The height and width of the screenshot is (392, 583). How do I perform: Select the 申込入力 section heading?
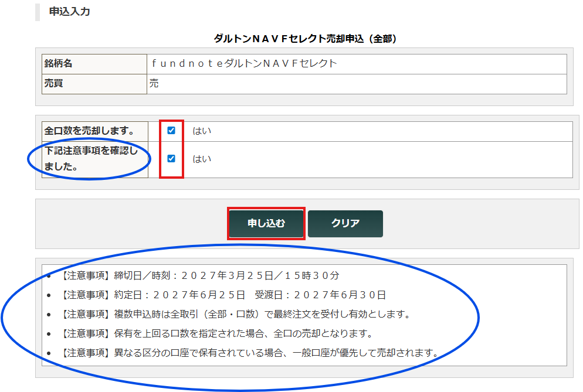pyautogui.click(x=70, y=12)
